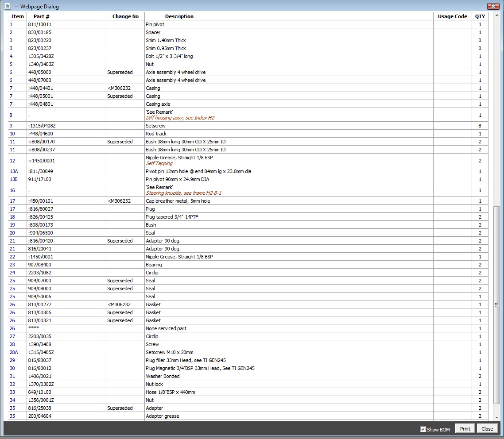Click 'Plug tapered 3/4"-14PTF' description
Viewport: 504px width, 439px height.
click(x=172, y=217)
